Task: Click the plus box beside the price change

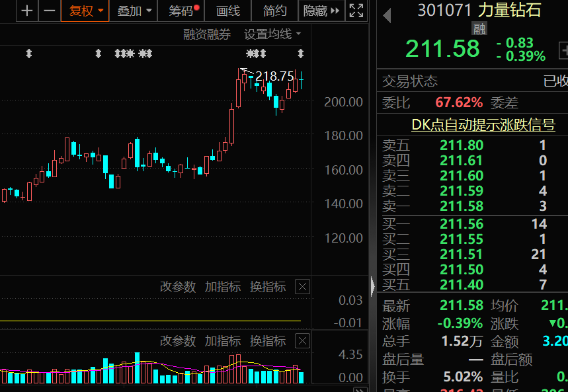Action: coord(563,50)
